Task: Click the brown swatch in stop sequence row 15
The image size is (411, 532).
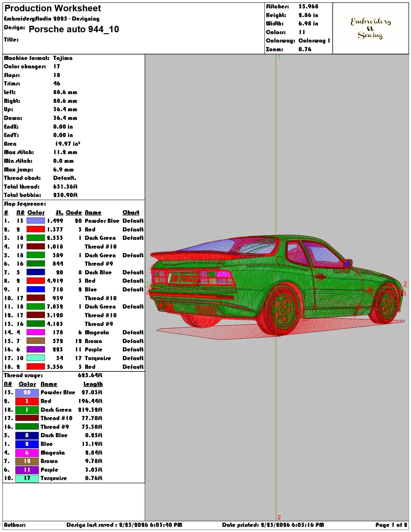Action: 35,341
